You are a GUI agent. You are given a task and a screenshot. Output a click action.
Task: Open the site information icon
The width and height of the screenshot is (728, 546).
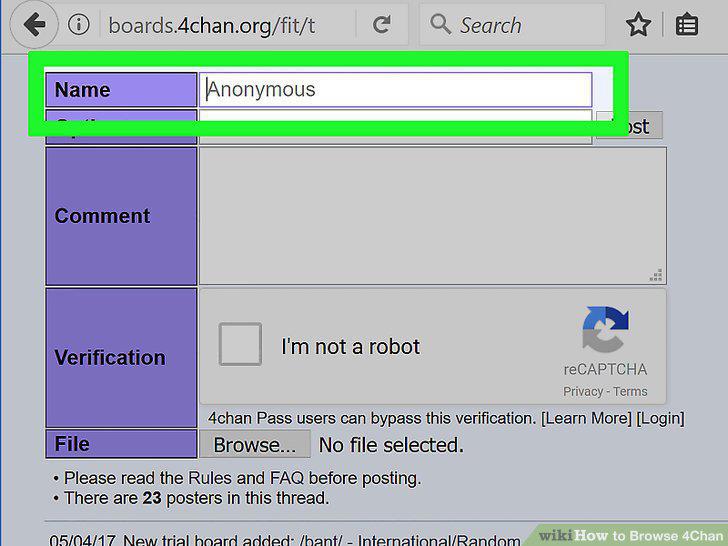click(78, 24)
